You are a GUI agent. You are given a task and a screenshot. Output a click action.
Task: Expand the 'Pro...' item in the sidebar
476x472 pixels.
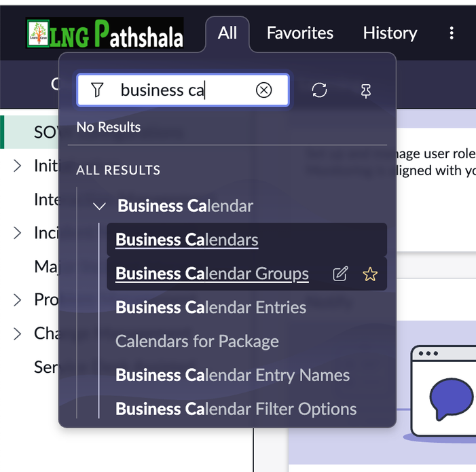pyautogui.click(x=18, y=299)
